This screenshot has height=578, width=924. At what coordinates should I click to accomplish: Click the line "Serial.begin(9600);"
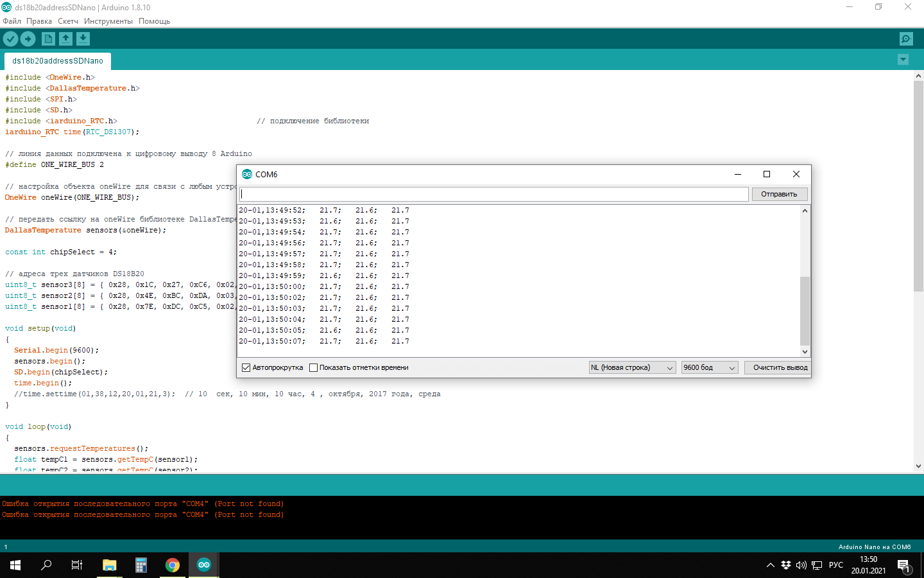pyautogui.click(x=56, y=350)
